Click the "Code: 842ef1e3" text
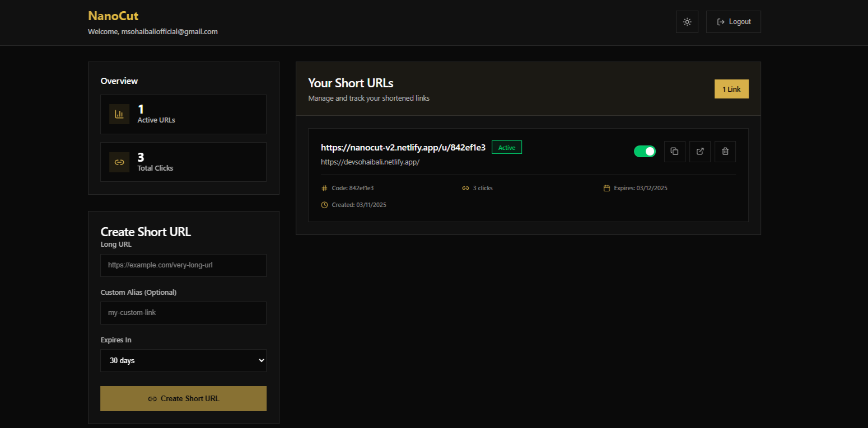 [x=353, y=189]
